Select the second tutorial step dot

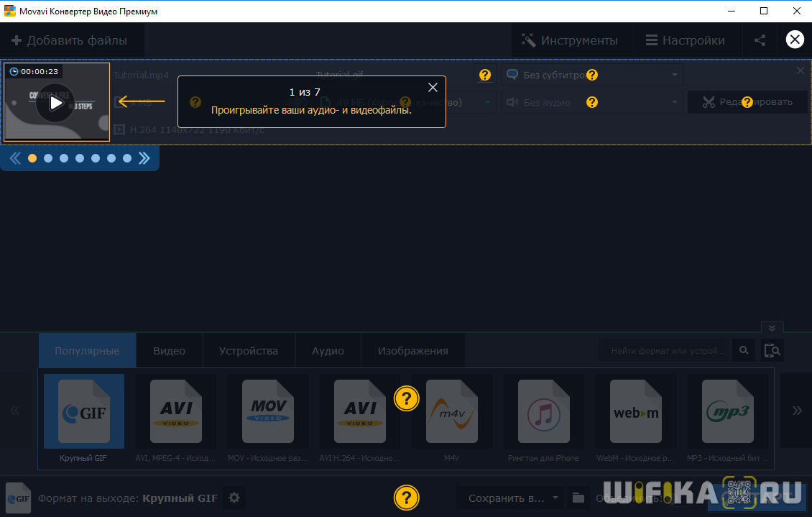pos(48,158)
